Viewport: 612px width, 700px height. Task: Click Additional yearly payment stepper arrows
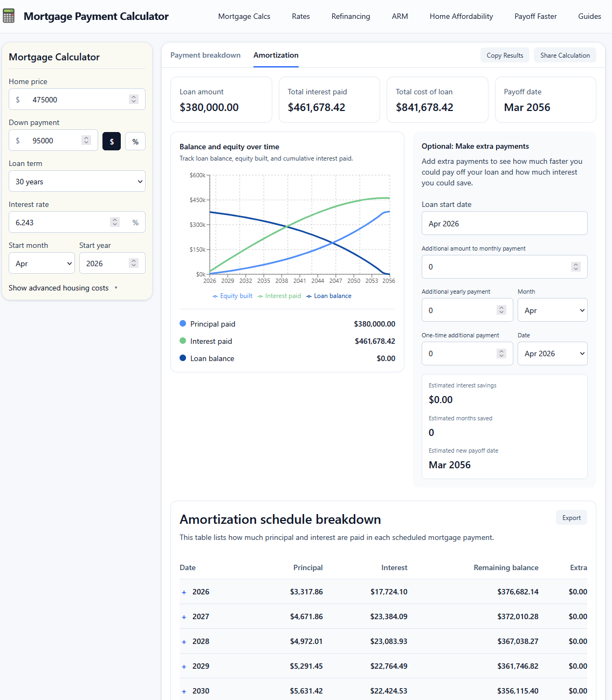tap(501, 310)
